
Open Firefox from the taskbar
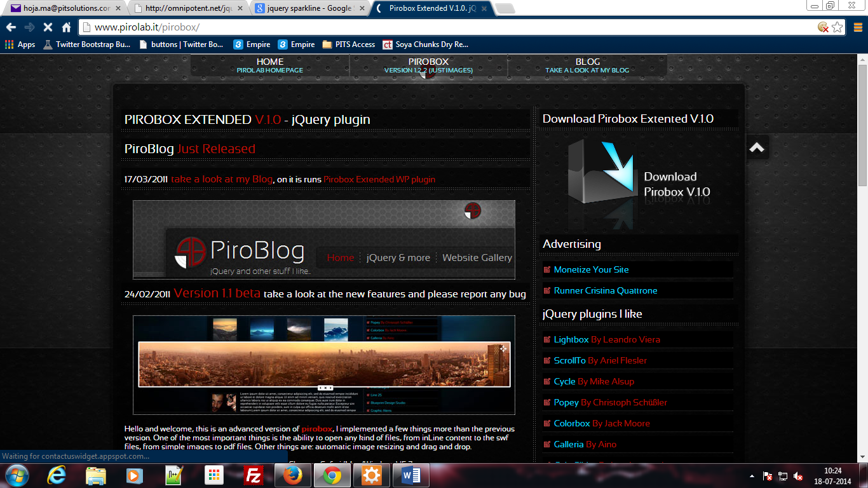pos(292,475)
